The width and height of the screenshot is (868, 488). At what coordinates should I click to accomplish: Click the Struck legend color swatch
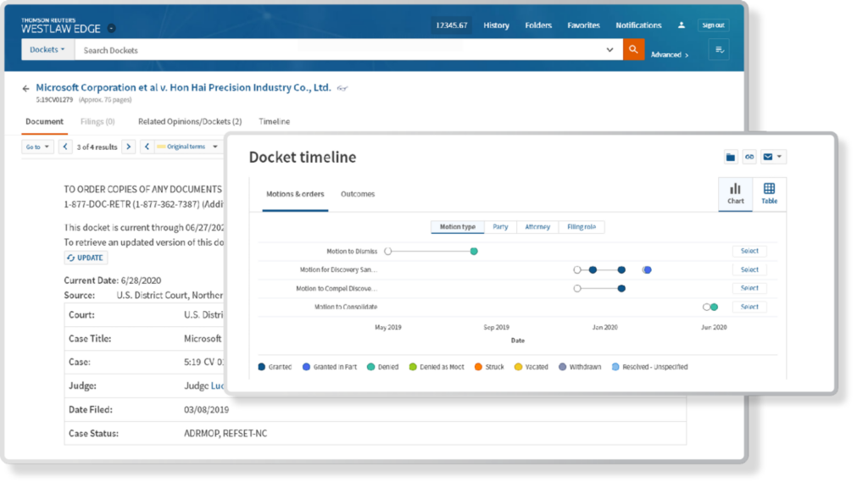478,367
